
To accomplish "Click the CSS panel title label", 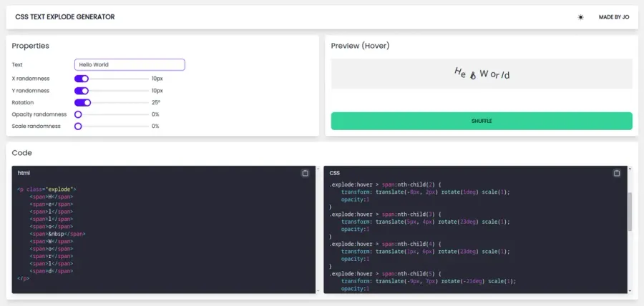I will [x=334, y=173].
